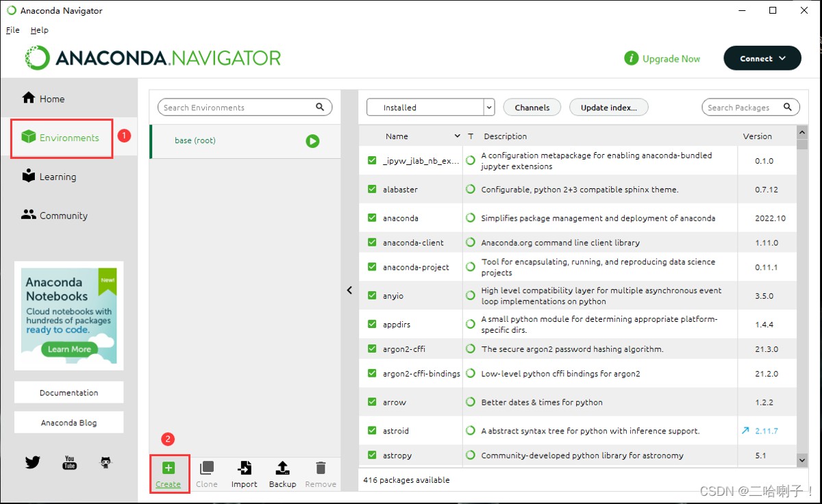The height and width of the screenshot is (504, 822).
Task: Open the Twitter icon link
Action: (33, 462)
